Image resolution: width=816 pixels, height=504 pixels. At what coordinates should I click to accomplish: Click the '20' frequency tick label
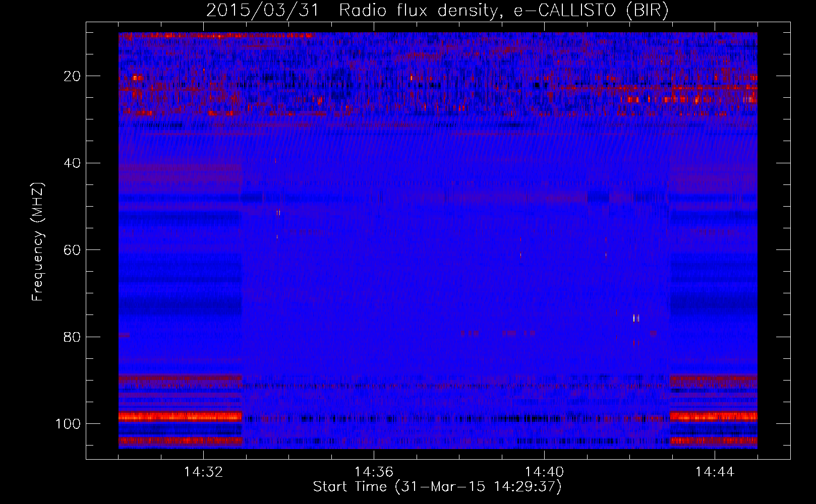click(72, 76)
